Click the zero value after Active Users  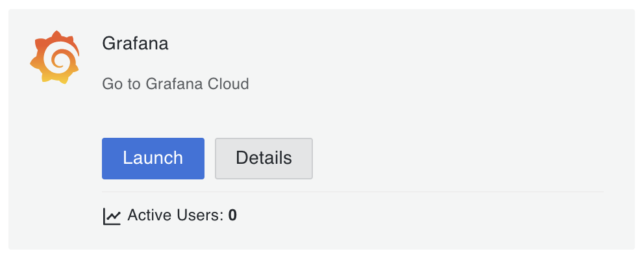232,215
